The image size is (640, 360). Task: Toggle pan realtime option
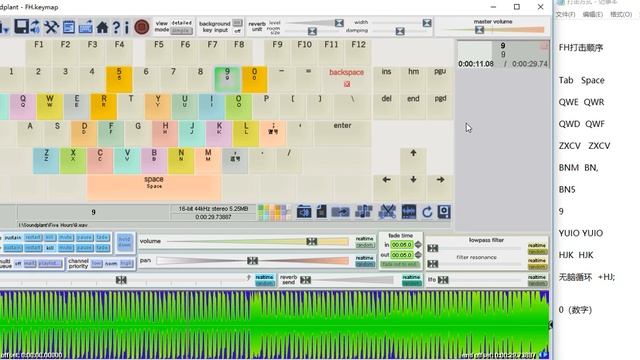[x=365, y=258]
